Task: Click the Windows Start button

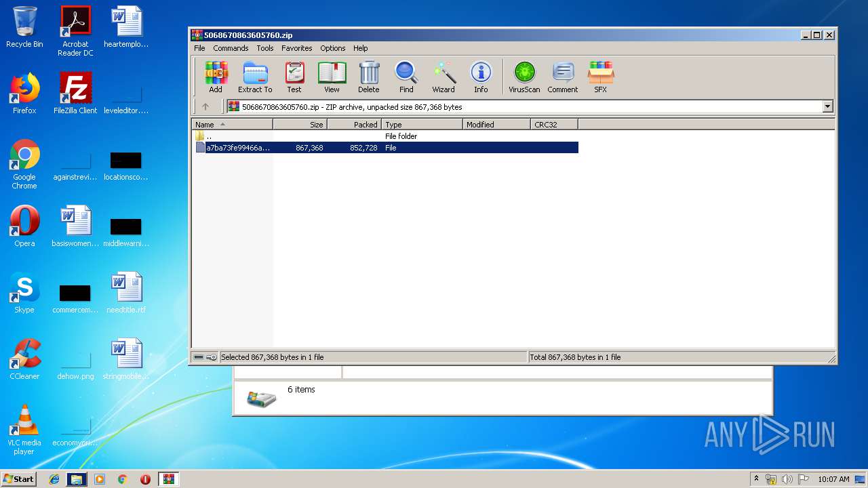Action: click(19, 479)
